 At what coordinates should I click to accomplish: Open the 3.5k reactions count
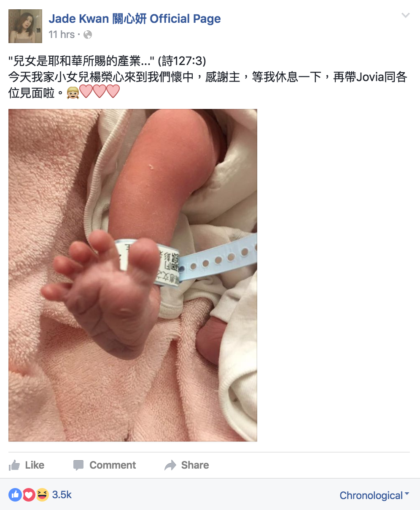62,495
